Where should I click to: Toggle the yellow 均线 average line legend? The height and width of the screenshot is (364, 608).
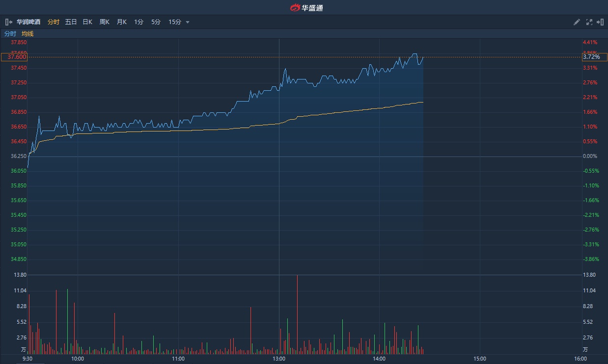pyautogui.click(x=28, y=34)
